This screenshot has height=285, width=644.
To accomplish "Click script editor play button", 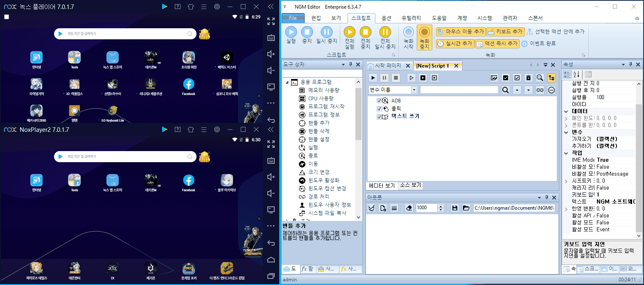I will point(373,78).
